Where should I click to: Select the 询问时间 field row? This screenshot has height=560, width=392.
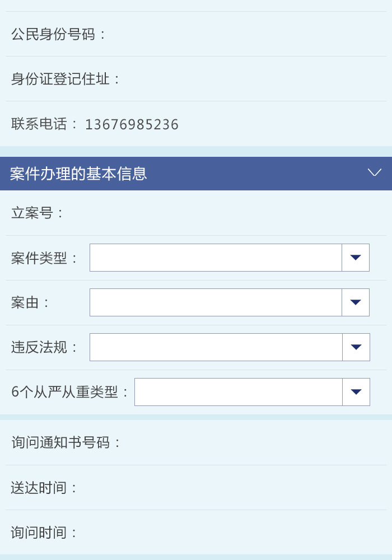point(196,533)
